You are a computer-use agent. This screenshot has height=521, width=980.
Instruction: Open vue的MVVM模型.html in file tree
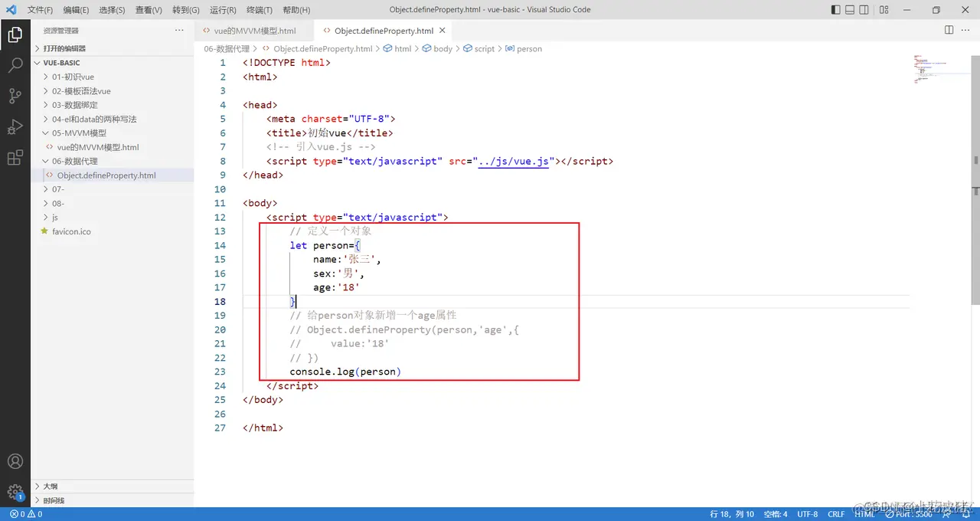[x=113, y=147]
